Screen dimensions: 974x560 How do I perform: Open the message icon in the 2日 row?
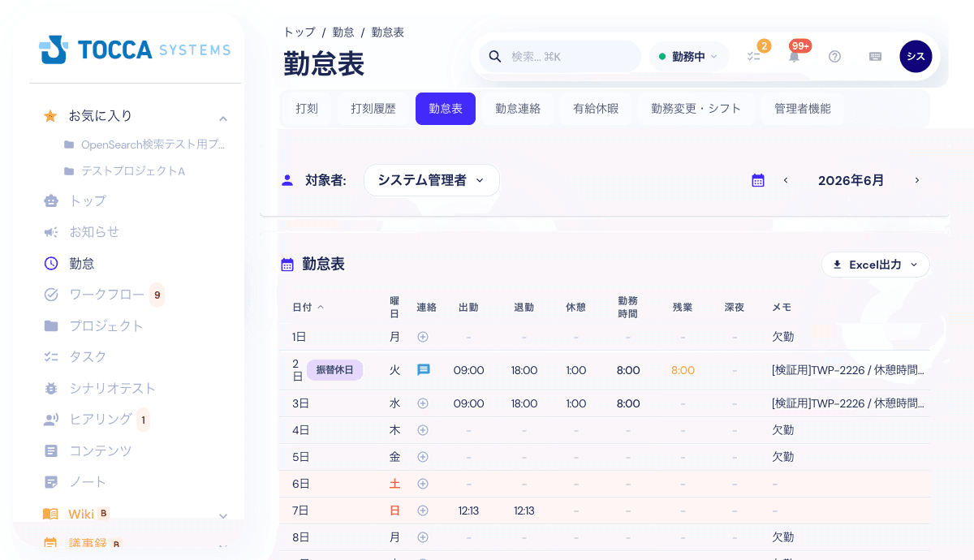[423, 370]
